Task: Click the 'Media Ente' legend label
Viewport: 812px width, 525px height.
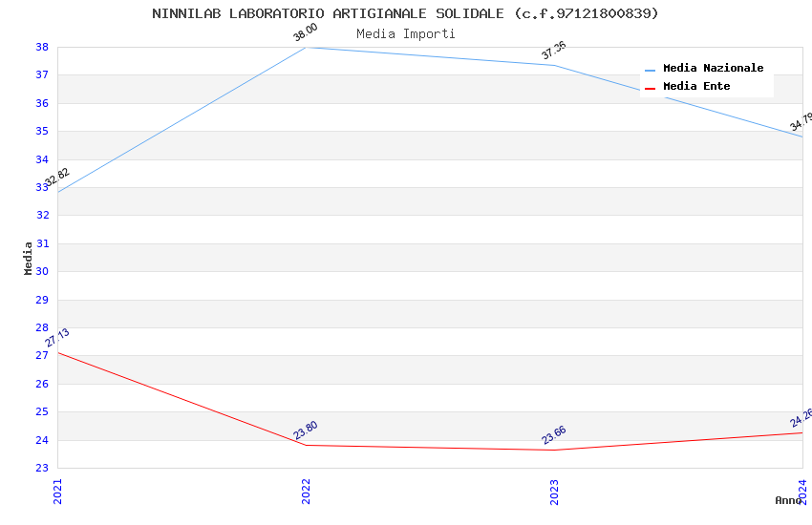Action: tap(696, 86)
